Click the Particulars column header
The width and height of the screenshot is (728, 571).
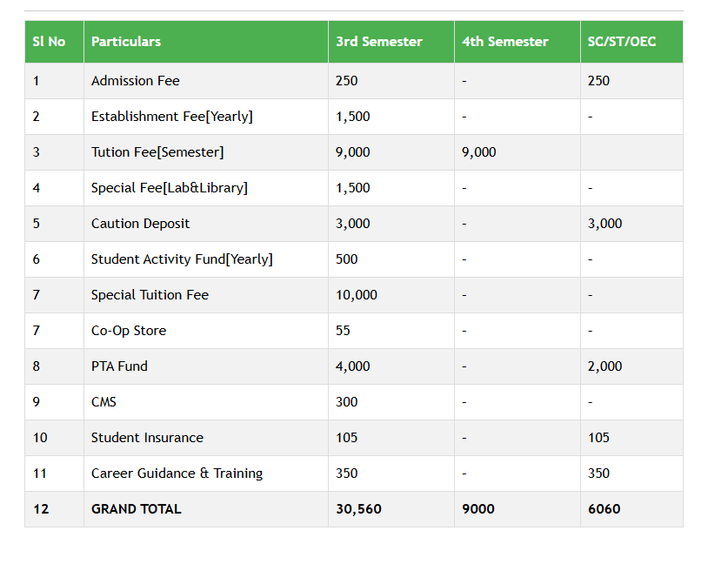126,42
